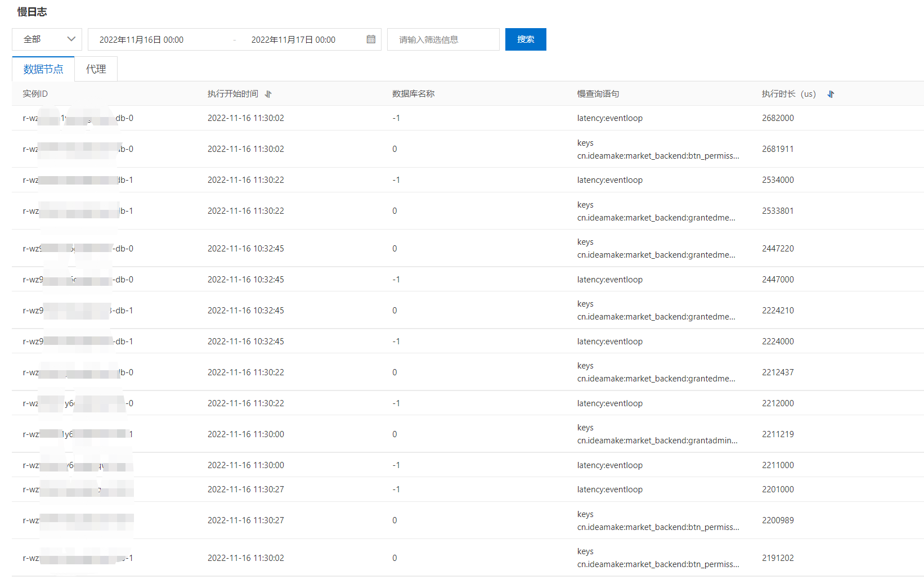Click the 慢日志 page title
The width and height of the screenshot is (924, 584).
pyautogui.click(x=32, y=12)
